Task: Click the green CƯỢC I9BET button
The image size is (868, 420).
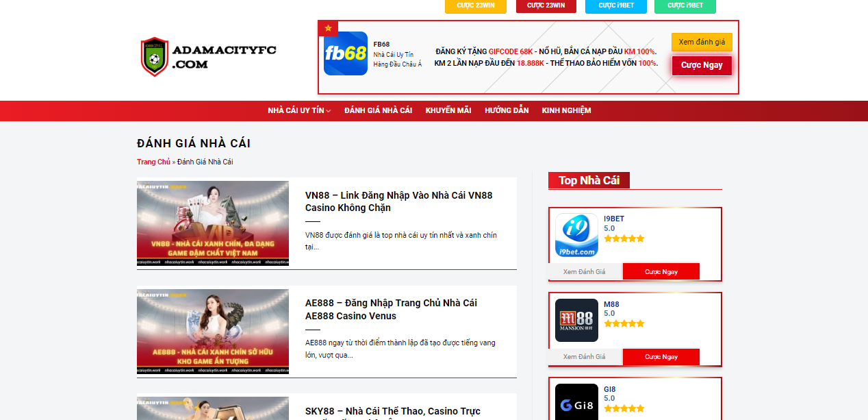Action: 685,5
